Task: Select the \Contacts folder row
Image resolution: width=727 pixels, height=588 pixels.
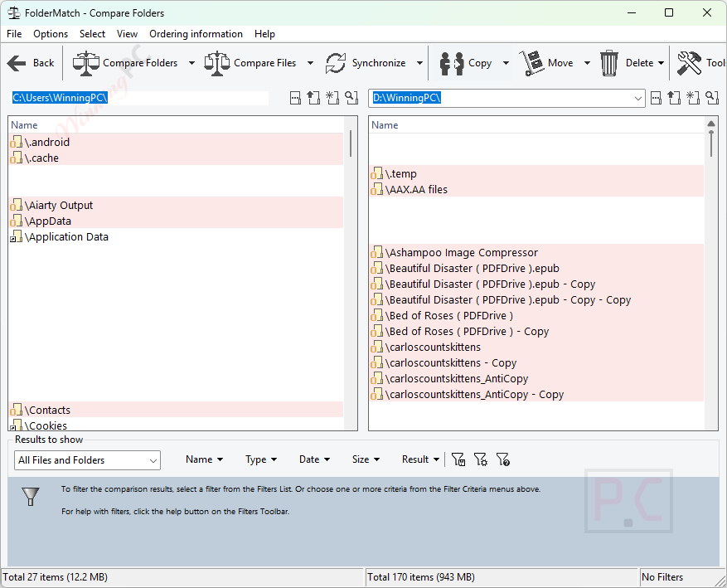Action: (x=177, y=410)
